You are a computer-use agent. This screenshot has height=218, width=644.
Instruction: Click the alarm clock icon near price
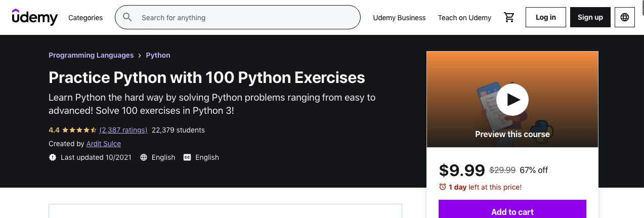(443, 187)
